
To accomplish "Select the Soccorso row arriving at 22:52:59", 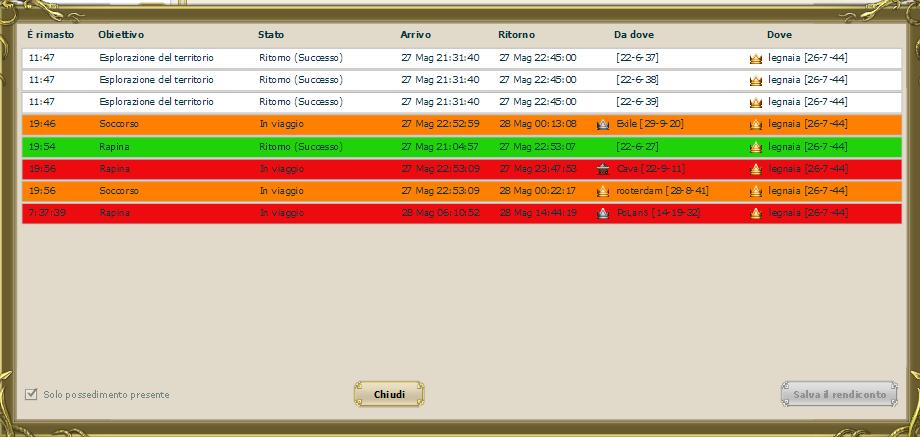I will (300, 124).
